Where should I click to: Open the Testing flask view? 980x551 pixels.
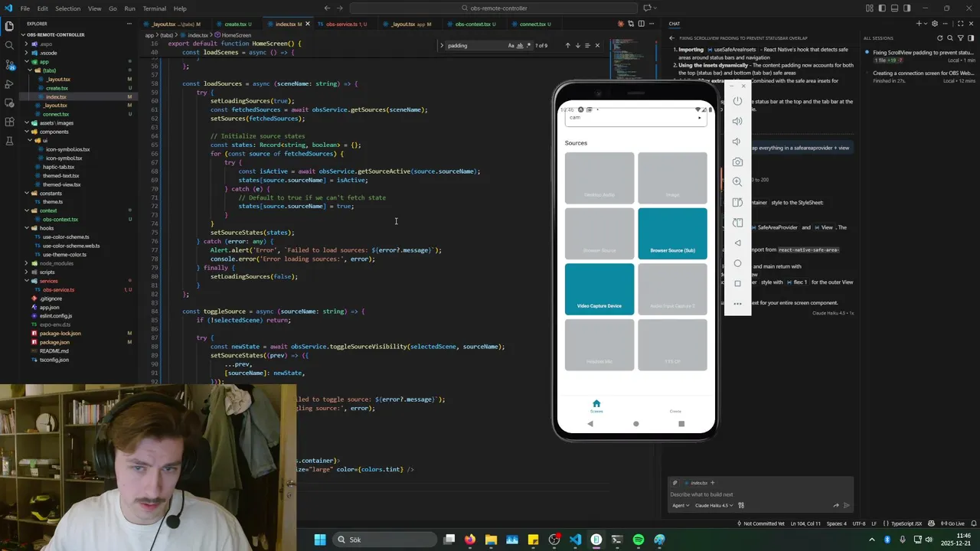(9, 141)
